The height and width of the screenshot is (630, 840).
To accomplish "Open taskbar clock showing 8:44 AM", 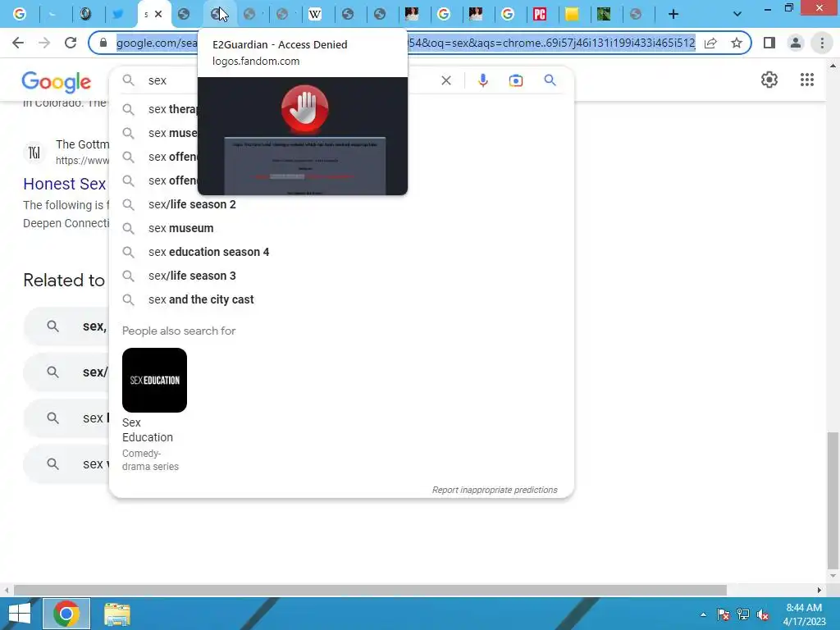I will (804, 614).
